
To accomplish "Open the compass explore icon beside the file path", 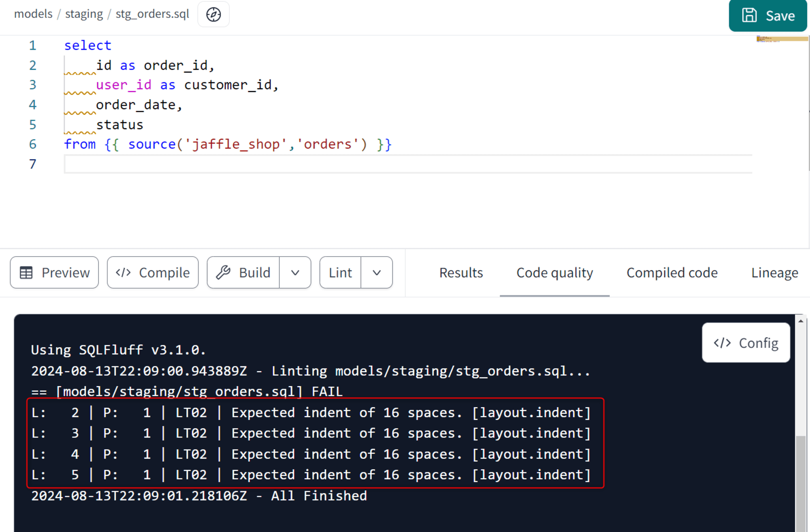I will click(x=213, y=15).
